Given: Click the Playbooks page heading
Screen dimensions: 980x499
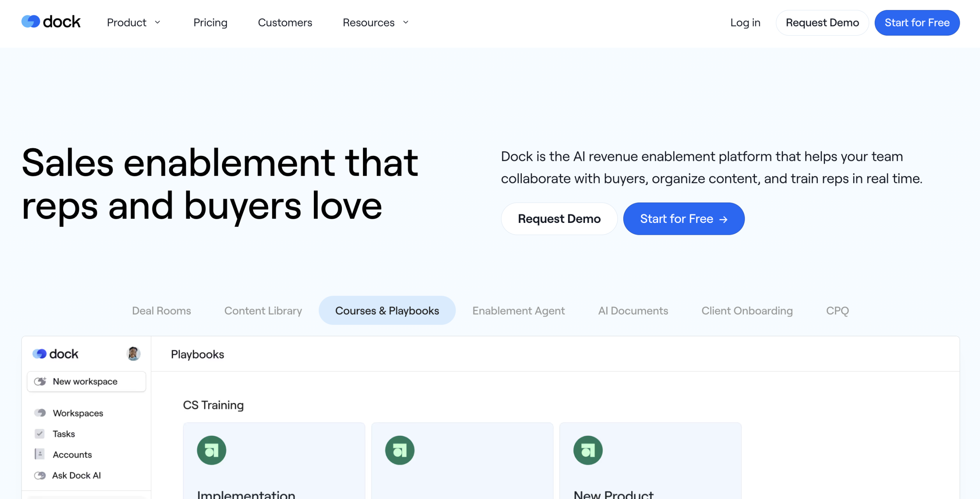Looking at the screenshot, I should 198,354.
